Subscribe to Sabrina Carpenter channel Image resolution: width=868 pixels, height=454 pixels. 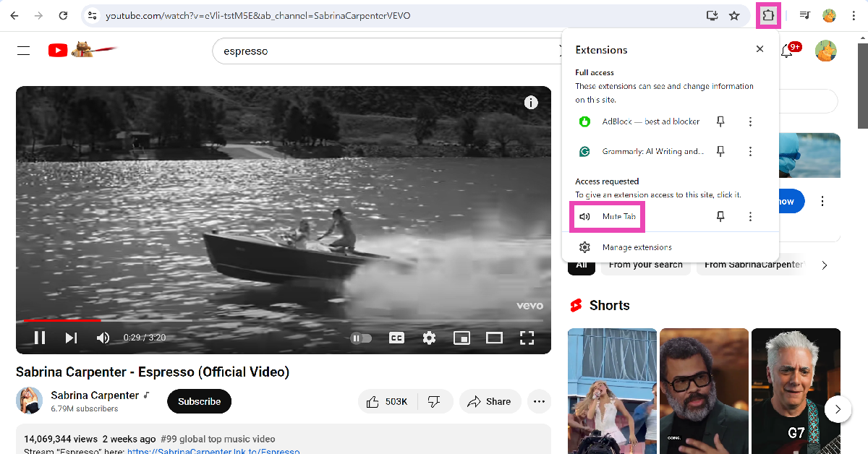pyautogui.click(x=199, y=401)
